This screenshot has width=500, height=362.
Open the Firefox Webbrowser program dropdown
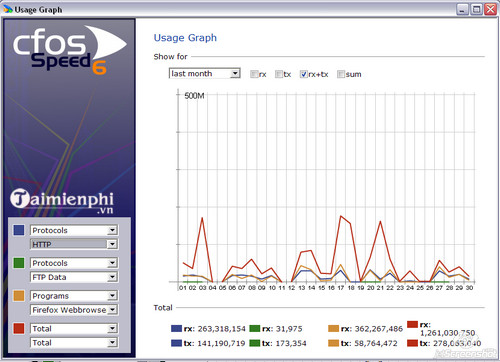(74, 310)
